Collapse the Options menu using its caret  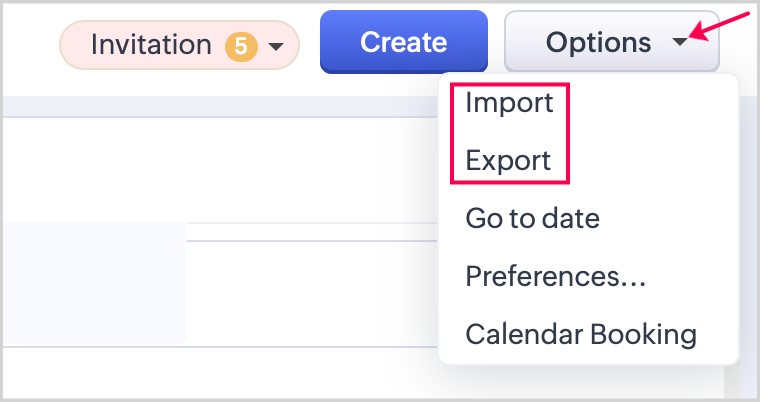(x=681, y=43)
